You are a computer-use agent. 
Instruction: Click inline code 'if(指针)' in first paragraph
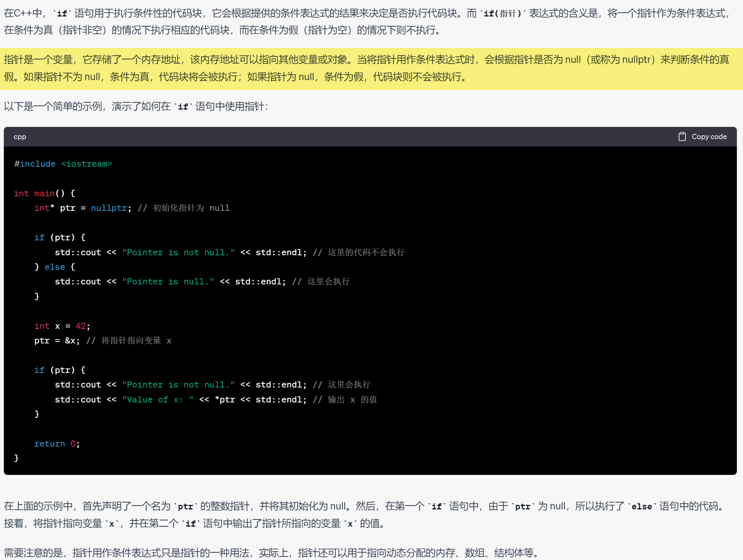(503, 14)
